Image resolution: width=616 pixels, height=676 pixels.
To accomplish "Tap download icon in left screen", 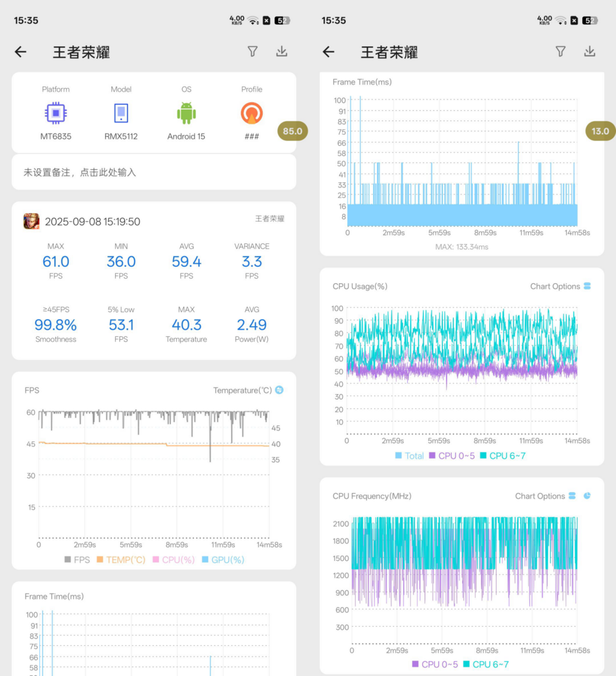I will point(282,52).
